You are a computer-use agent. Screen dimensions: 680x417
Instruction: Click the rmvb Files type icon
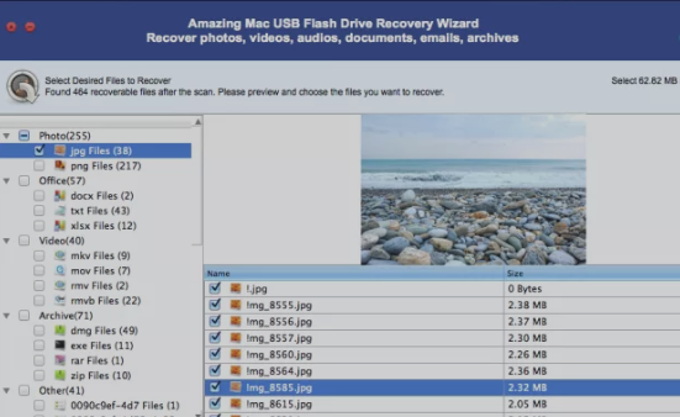point(60,300)
